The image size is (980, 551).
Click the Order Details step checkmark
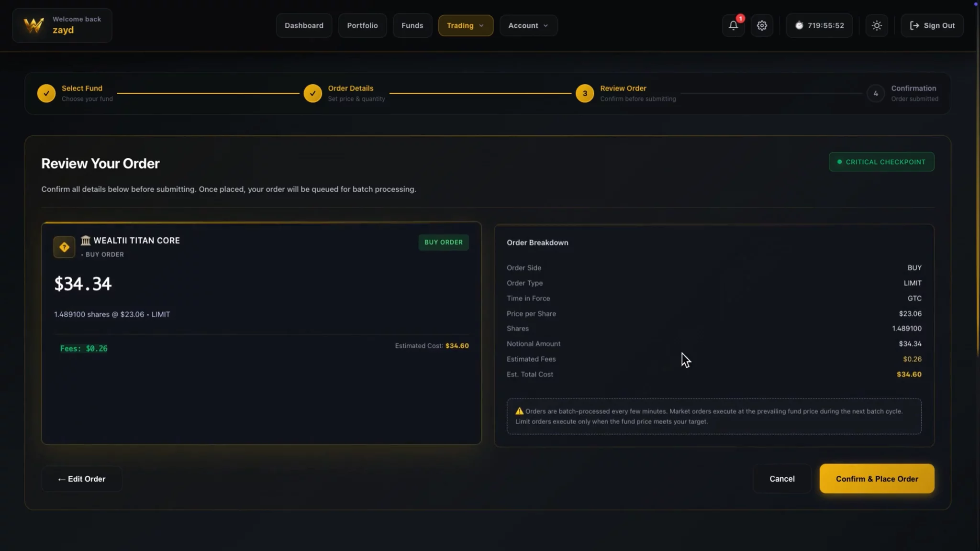[x=312, y=93]
